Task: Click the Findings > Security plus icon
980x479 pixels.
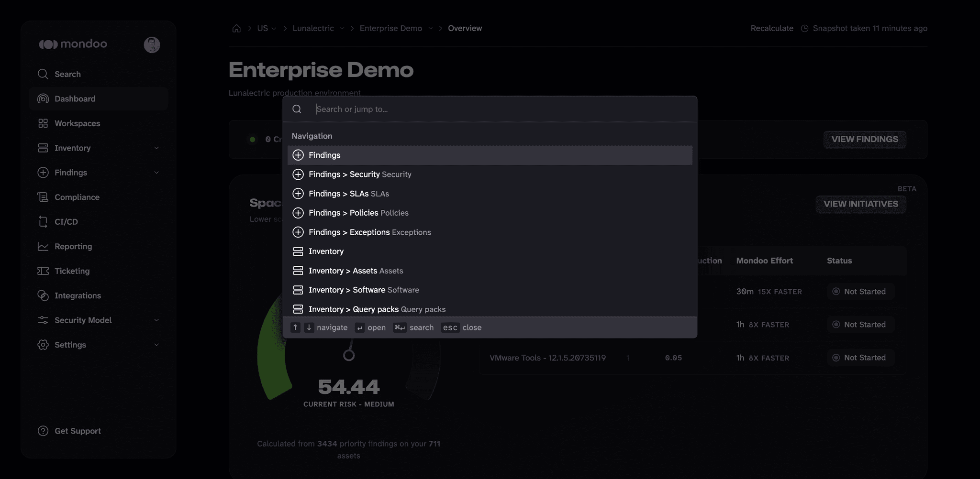Action: click(x=298, y=174)
